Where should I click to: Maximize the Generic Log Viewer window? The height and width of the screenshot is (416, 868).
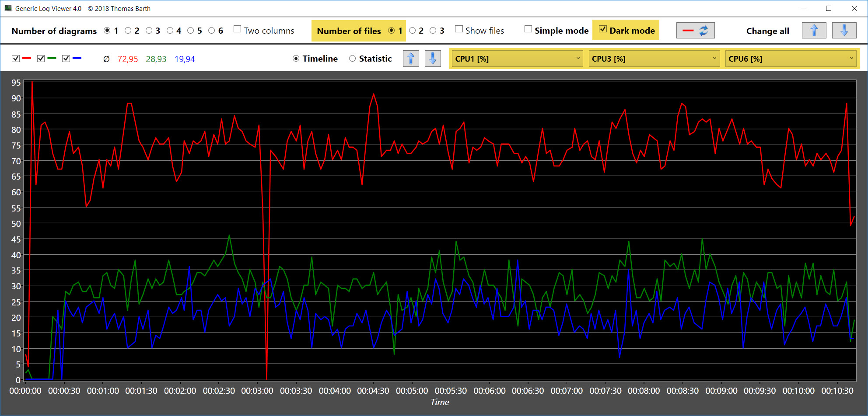point(829,8)
